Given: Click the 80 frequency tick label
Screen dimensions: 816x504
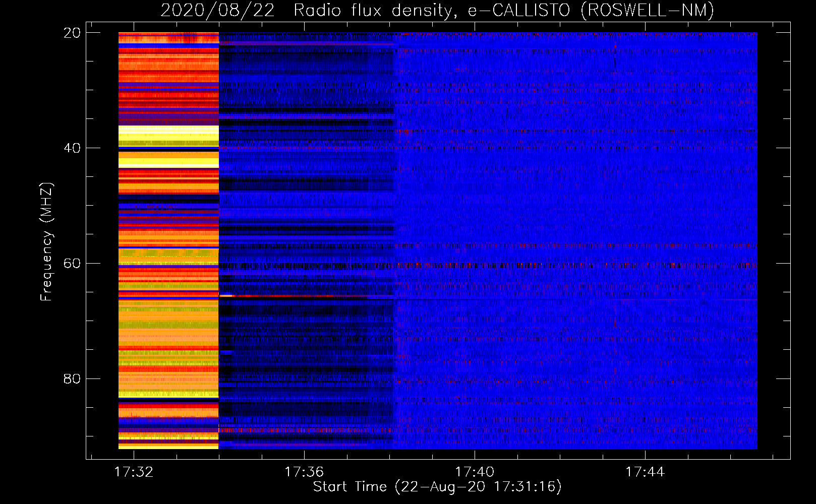Looking at the screenshot, I should coord(72,379).
